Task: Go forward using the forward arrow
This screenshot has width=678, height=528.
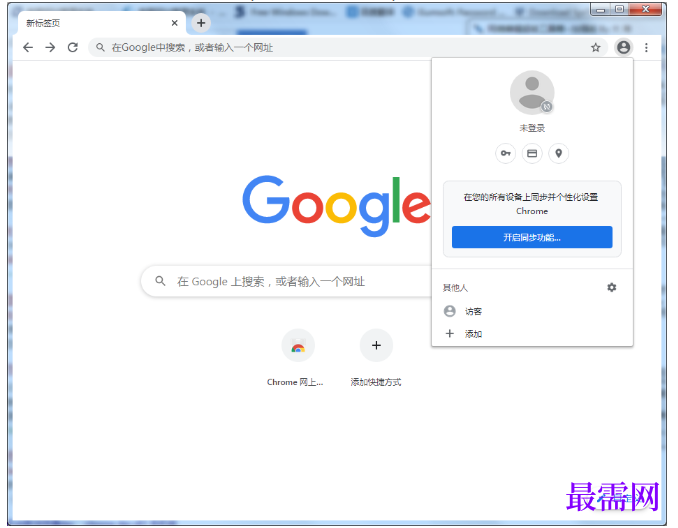Action: coord(51,47)
